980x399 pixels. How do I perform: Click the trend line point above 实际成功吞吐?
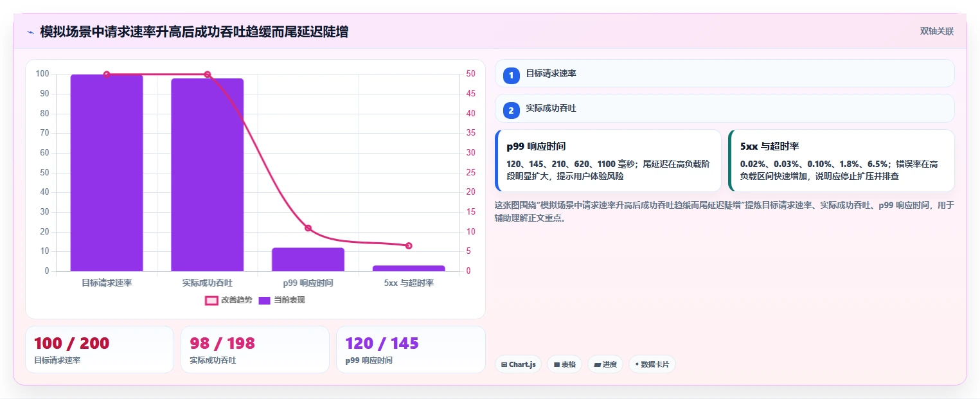click(x=208, y=75)
